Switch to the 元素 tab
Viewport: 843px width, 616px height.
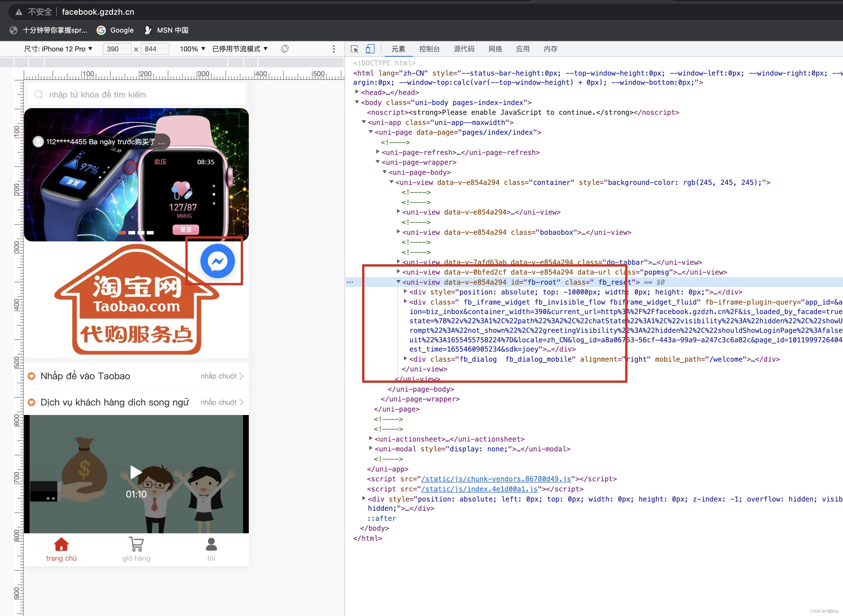[398, 49]
